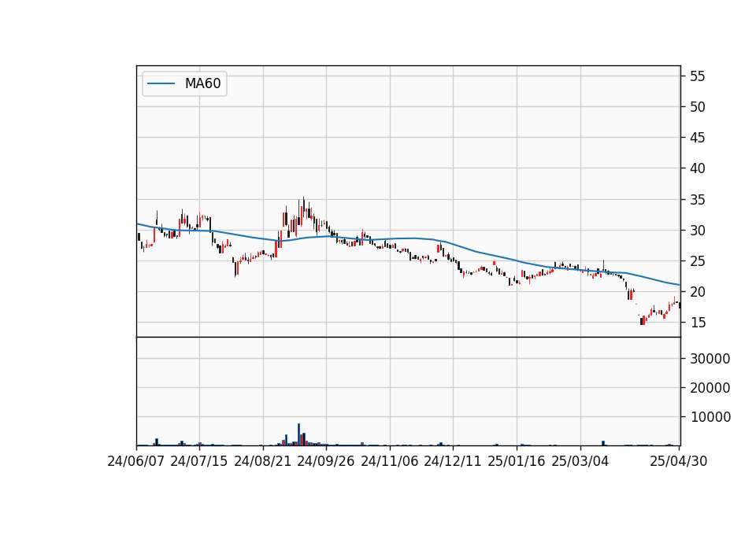Click the MA60 legend label
Image resolution: width=756 pixels, height=543 pixels.
click(x=203, y=83)
